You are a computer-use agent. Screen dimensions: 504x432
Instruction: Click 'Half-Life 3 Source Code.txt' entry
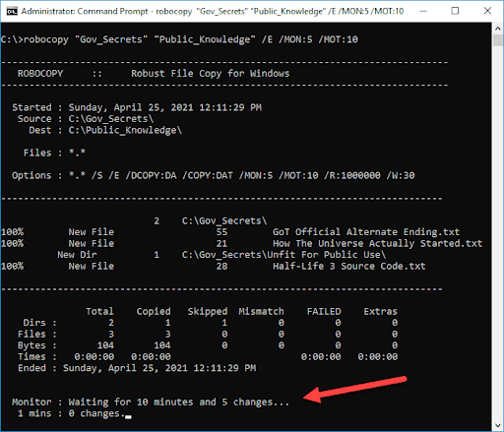348,266
